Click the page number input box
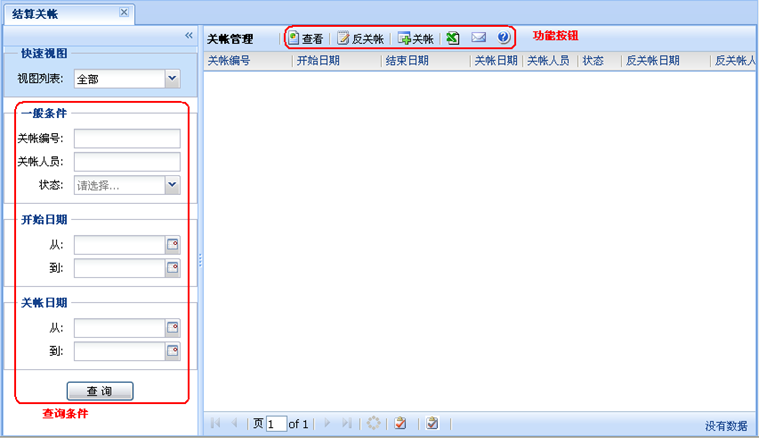This screenshot has width=759, height=438. tap(276, 424)
